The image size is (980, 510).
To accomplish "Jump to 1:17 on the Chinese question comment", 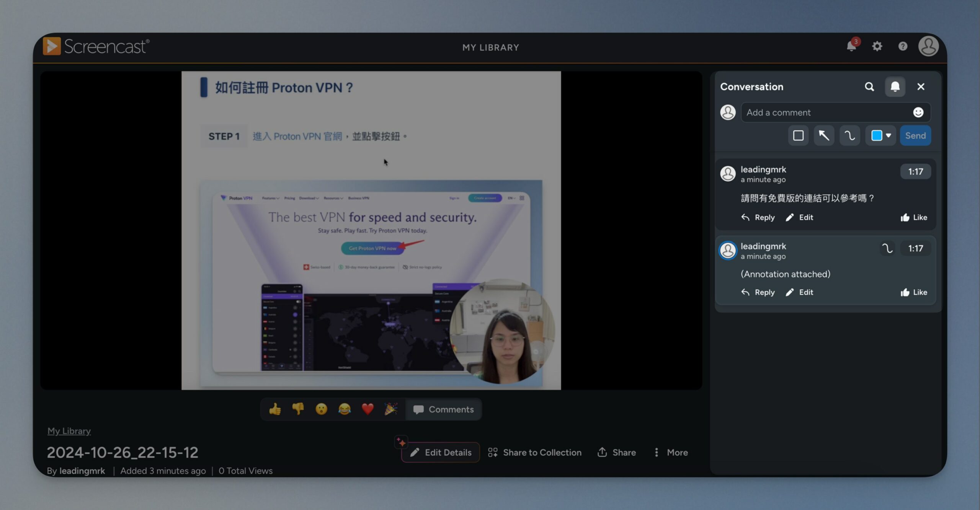I will pyautogui.click(x=915, y=171).
